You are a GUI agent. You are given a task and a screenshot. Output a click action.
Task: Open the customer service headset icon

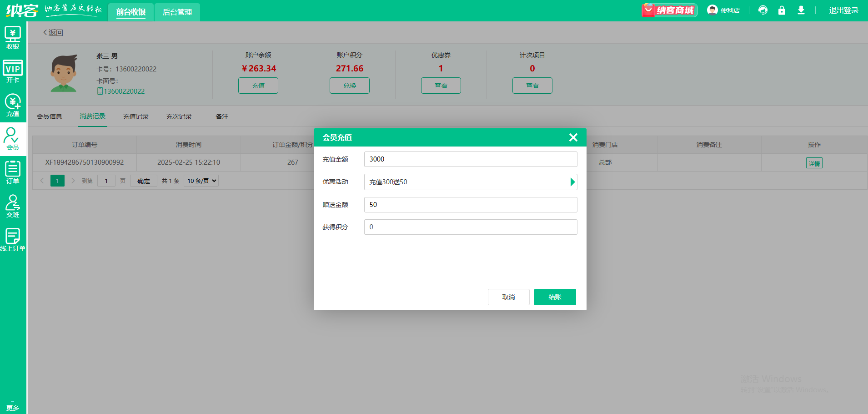763,10
